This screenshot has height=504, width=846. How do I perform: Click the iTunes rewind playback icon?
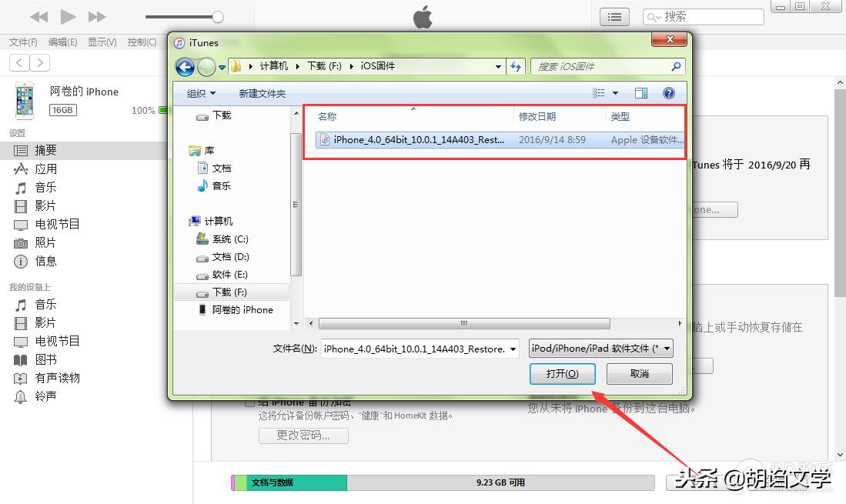pyautogui.click(x=38, y=17)
